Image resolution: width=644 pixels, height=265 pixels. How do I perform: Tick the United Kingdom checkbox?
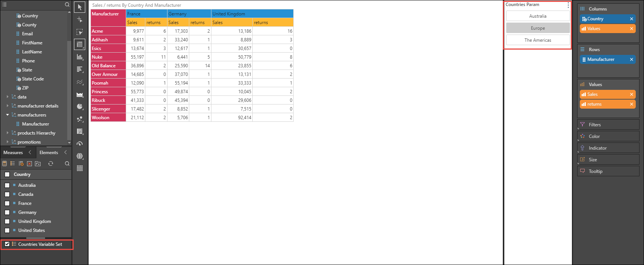coord(7,221)
